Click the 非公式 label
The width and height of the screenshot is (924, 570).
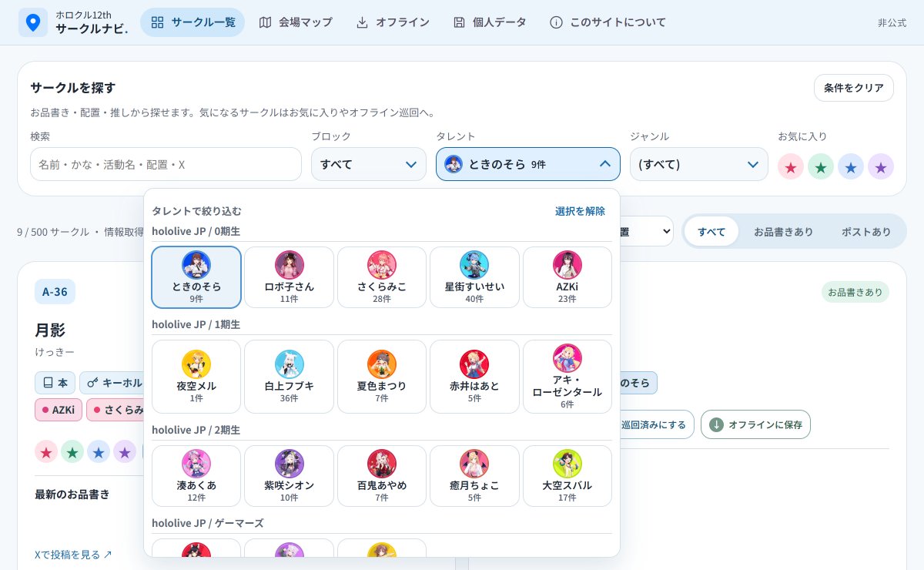[x=892, y=23]
